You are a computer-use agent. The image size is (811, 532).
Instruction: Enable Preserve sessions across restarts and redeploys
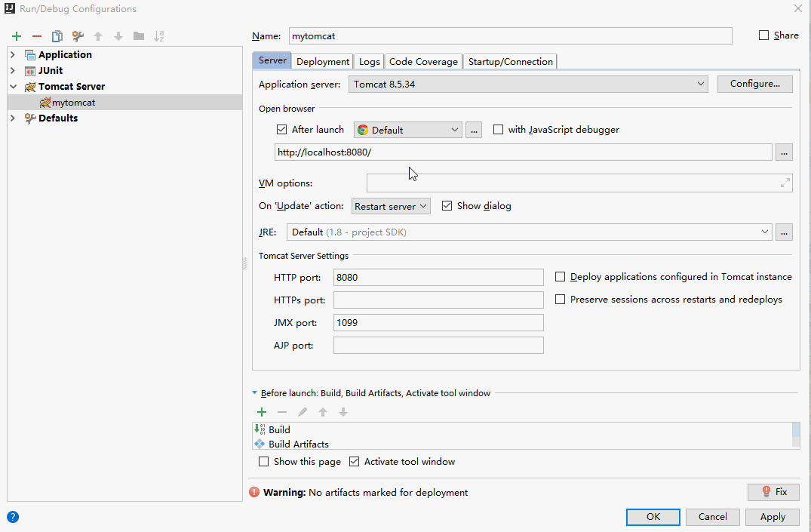pyautogui.click(x=560, y=299)
